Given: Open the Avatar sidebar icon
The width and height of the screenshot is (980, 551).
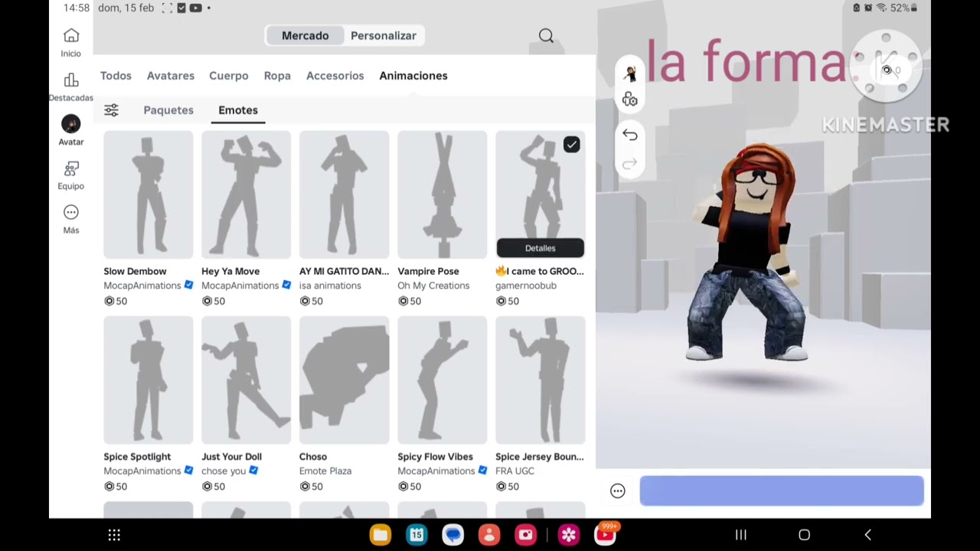Looking at the screenshot, I should coord(71,124).
